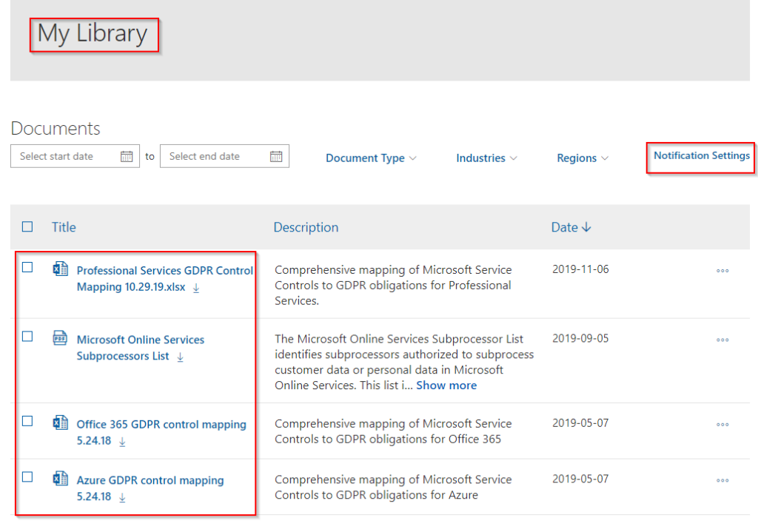Screen dimensions: 758x532
Task: Click the PDF icon for Subprocessors List
Action: pos(60,337)
